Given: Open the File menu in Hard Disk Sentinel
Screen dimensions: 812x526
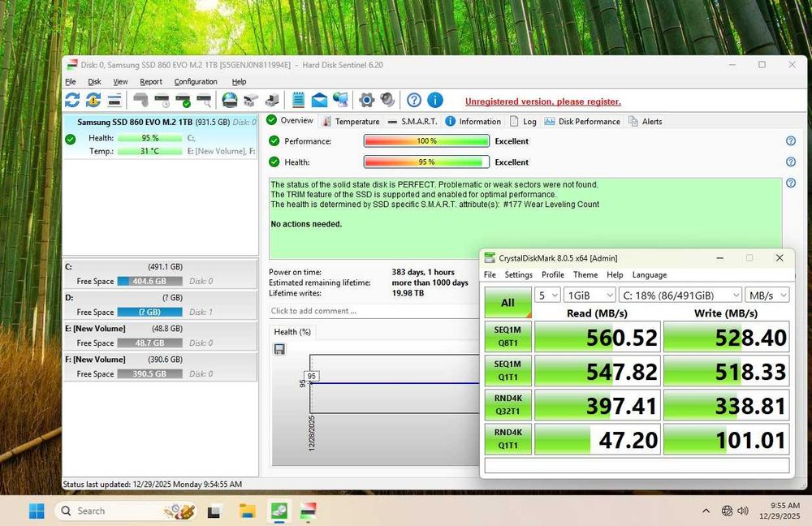Looking at the screenshot, I should (x=71, y=82).
